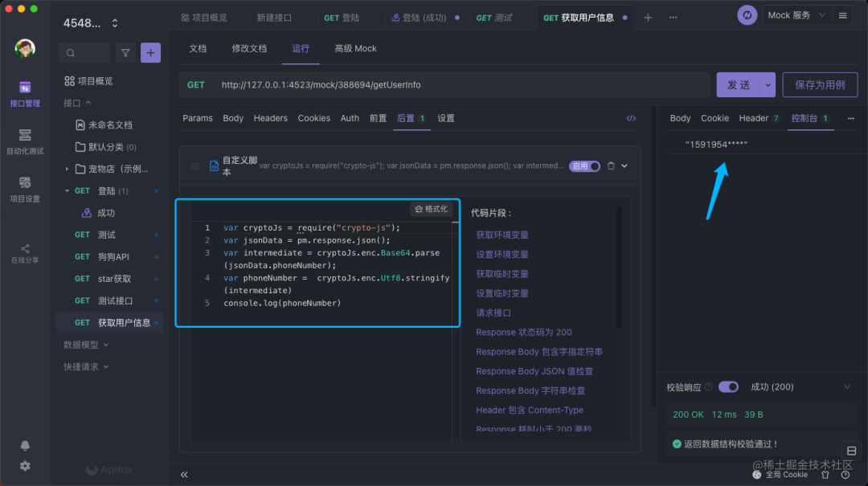Open 自动化测试 in left sidebar
This screenshot has height=486, width=868.
pyautogui.click(x=25, y=141)
